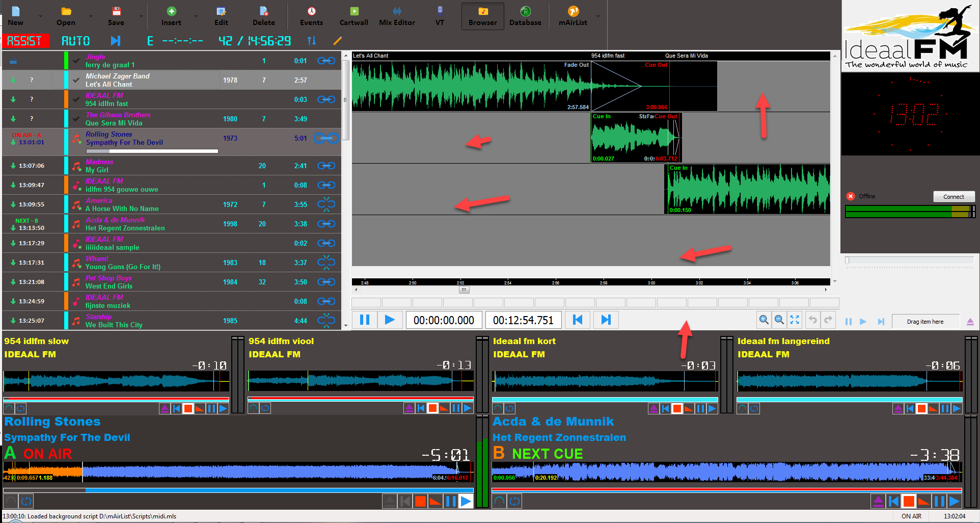This screenshot has height=523, width=980.
Task: Click the playlist next-item skip icon
Action: (116, 41)
